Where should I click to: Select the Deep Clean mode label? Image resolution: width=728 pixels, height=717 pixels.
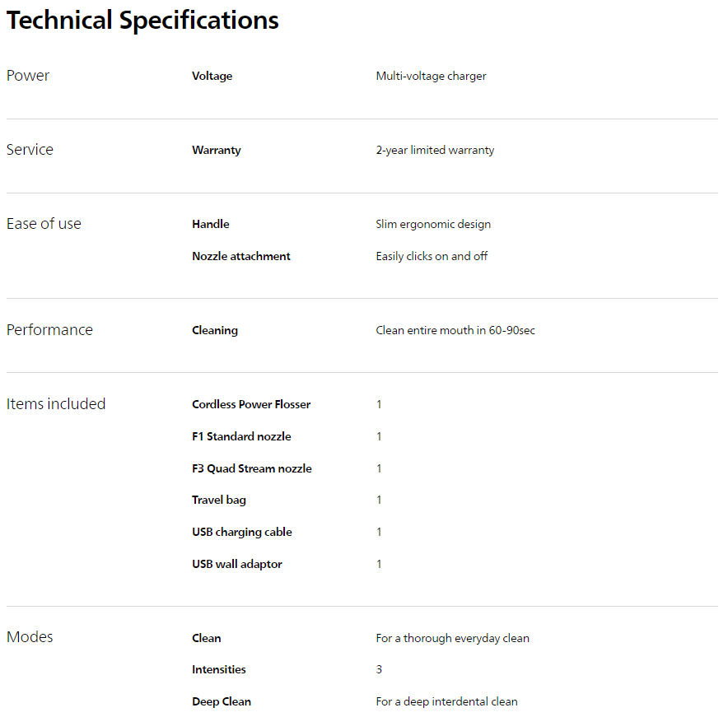pos(221,701)
